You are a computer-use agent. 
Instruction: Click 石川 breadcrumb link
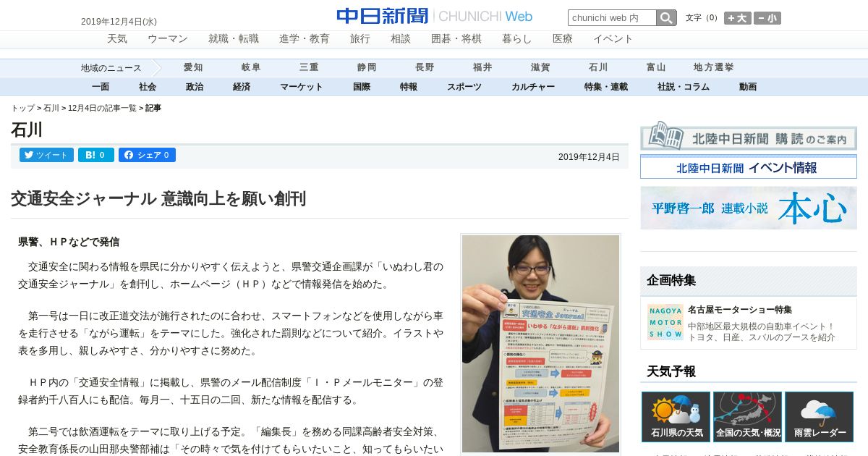[x=51, y=108]
